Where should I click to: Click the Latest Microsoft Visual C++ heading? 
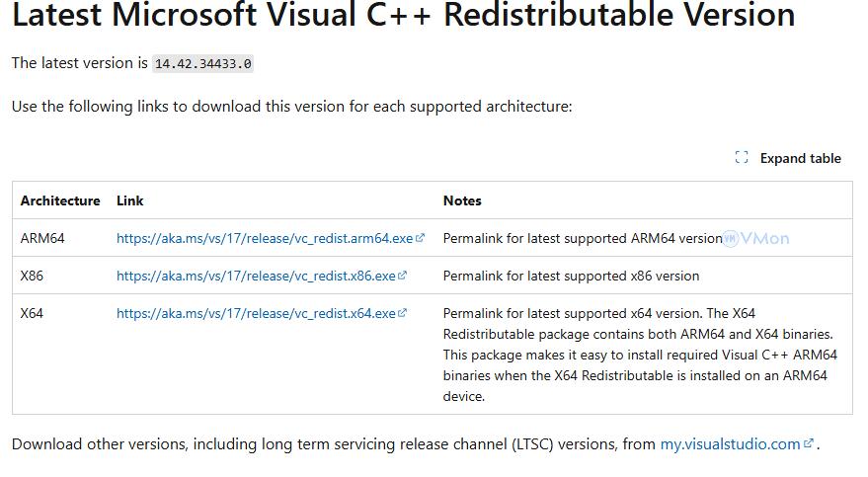pos(403,15)
